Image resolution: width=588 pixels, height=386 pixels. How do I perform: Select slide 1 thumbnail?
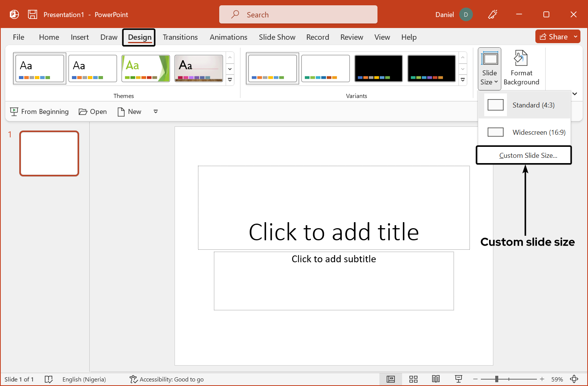coord(49,153)
